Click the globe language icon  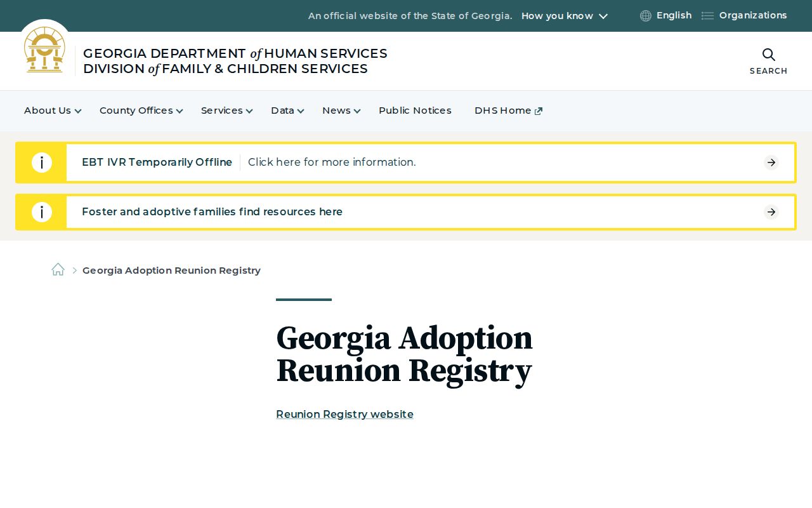(x=646, y=16)
